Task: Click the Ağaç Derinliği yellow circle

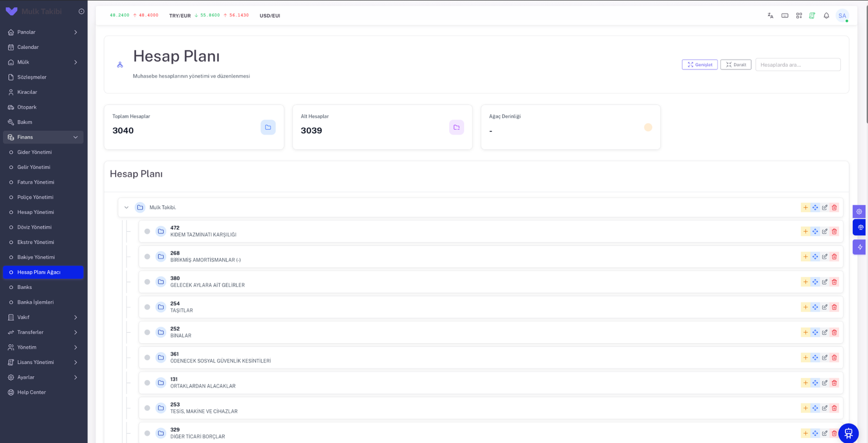Action: point(648,127)
